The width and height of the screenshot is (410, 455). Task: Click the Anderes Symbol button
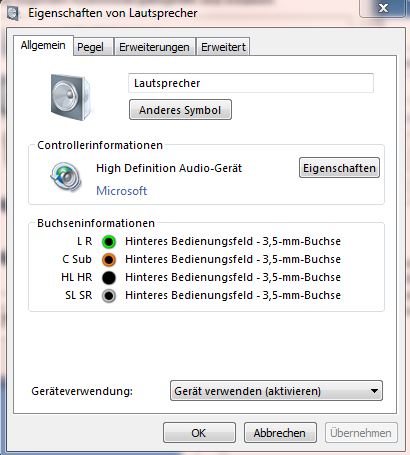[180, 110]
